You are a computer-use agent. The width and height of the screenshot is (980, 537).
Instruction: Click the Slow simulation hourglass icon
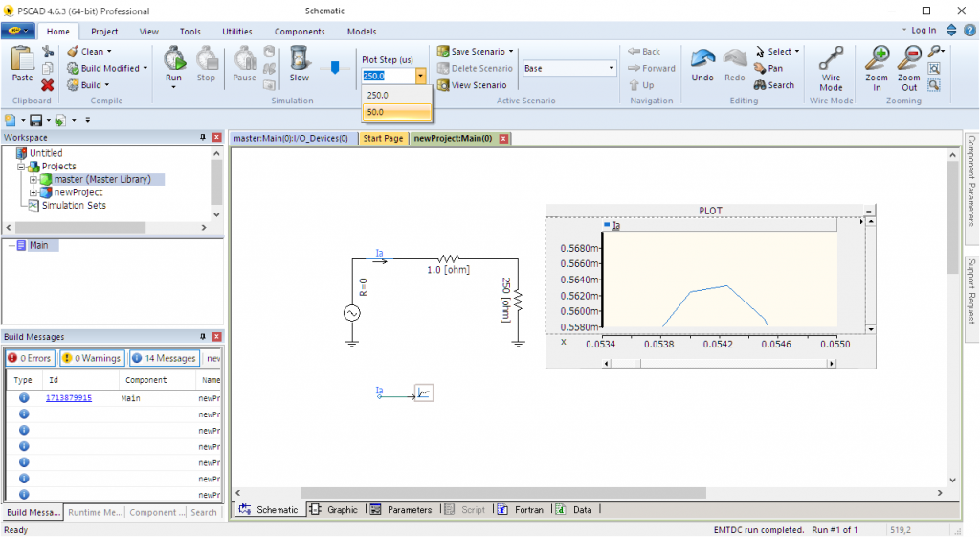point(299,59)
